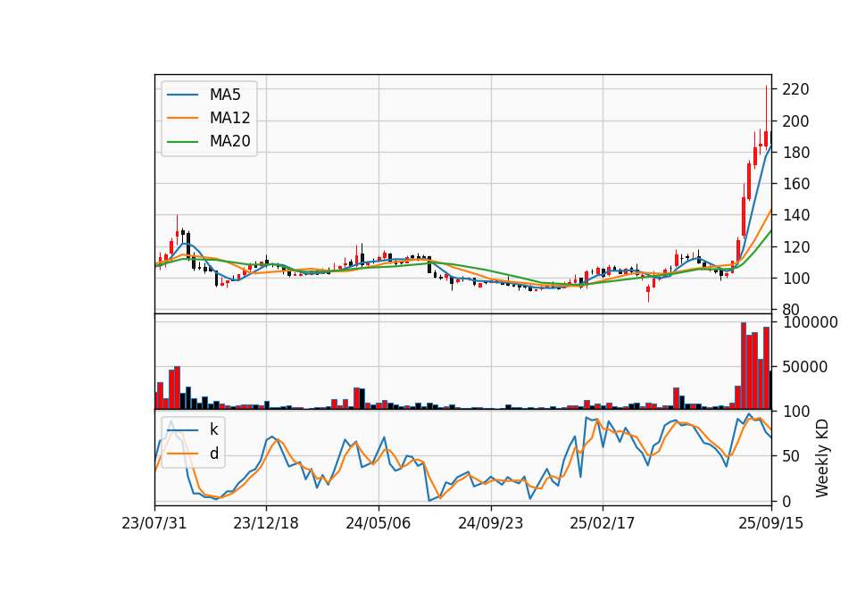Click the 25/09/15 date axis label
This screenshot has width=857, height=616.
click(x=771, y=523)
